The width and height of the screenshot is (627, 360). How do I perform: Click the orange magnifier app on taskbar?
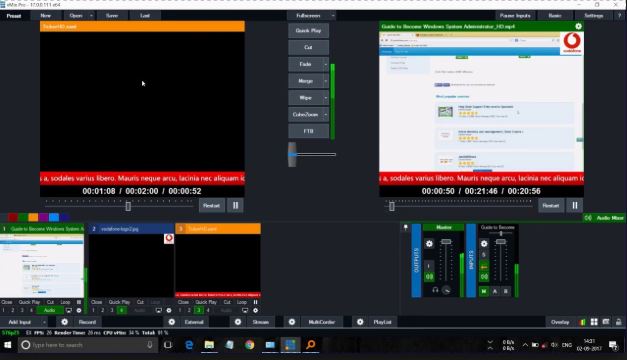click(311, 345)
